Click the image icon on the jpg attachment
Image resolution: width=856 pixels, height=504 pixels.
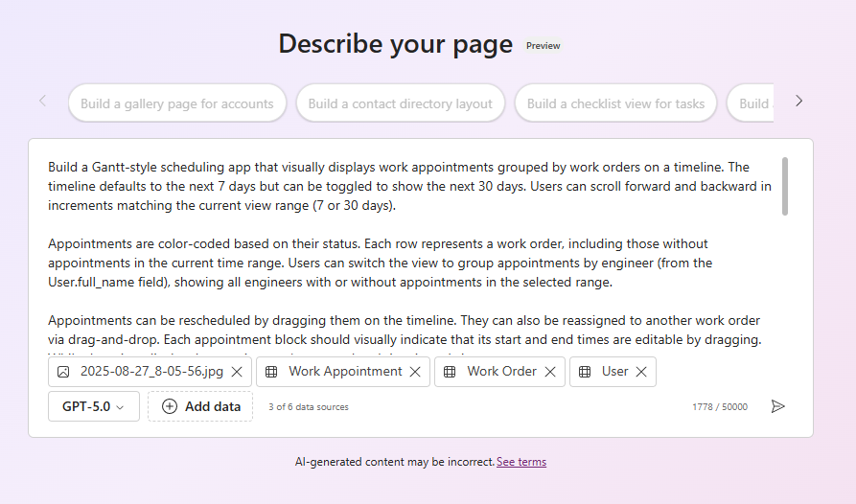click(x=64, y=372)
